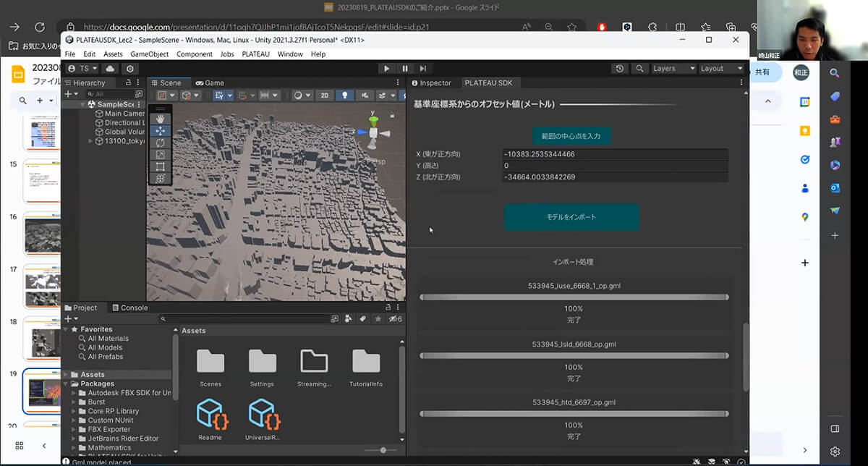
Task: Expand 13100_tokyo object in Hierarchy
Action: (x=90, y=141)
